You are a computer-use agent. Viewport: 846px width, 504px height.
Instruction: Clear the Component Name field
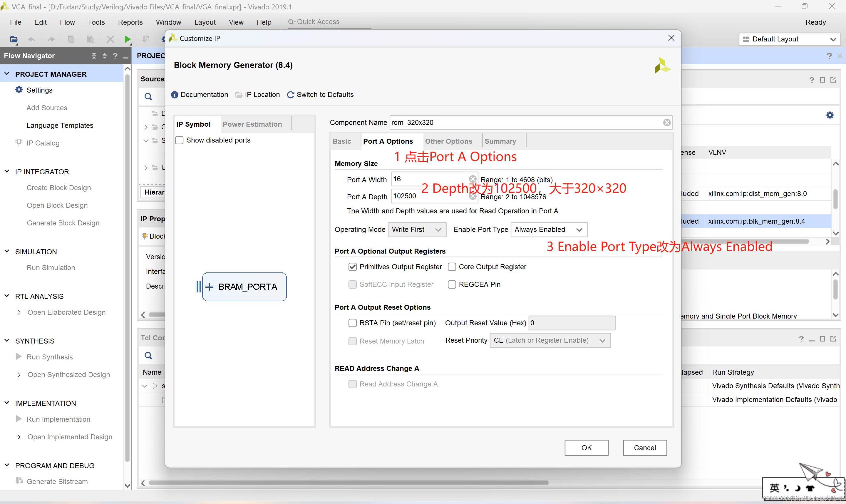tap(667, 123)
